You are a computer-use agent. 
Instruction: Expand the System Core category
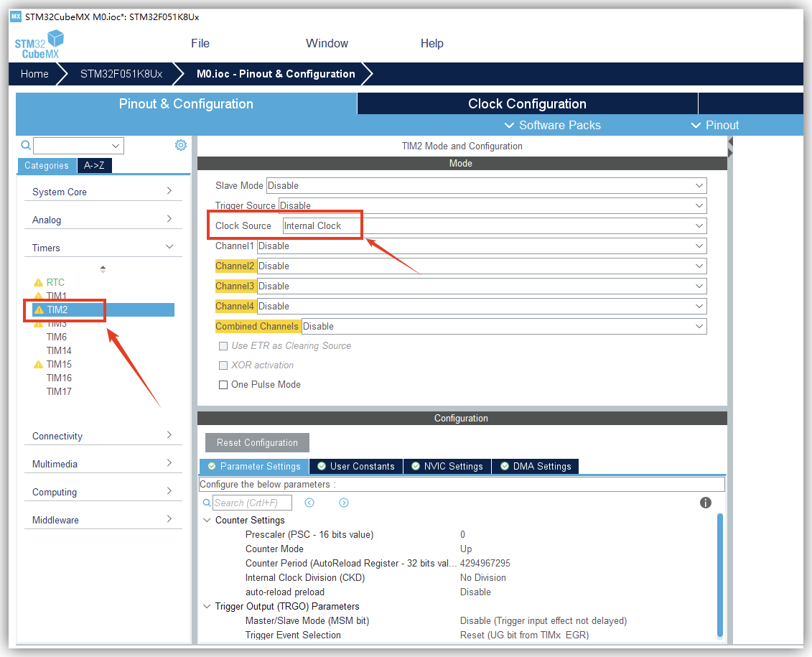[x=103, y=192]
